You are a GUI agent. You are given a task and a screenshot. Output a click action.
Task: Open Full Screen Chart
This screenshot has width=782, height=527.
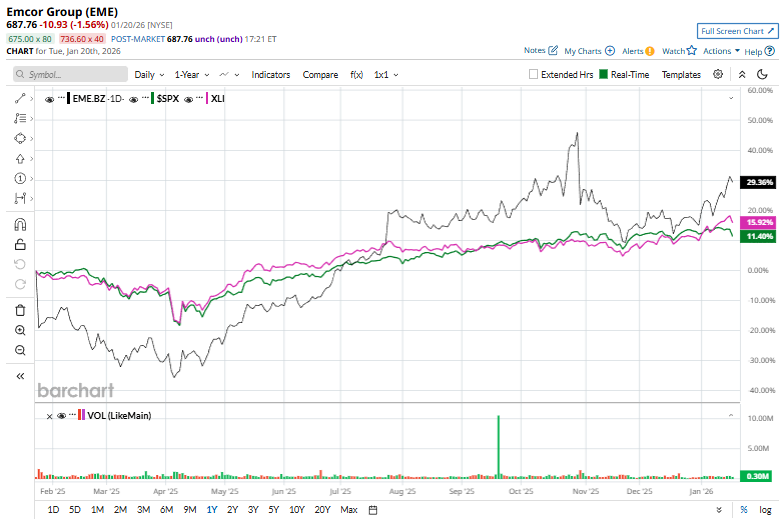[738, 31]
